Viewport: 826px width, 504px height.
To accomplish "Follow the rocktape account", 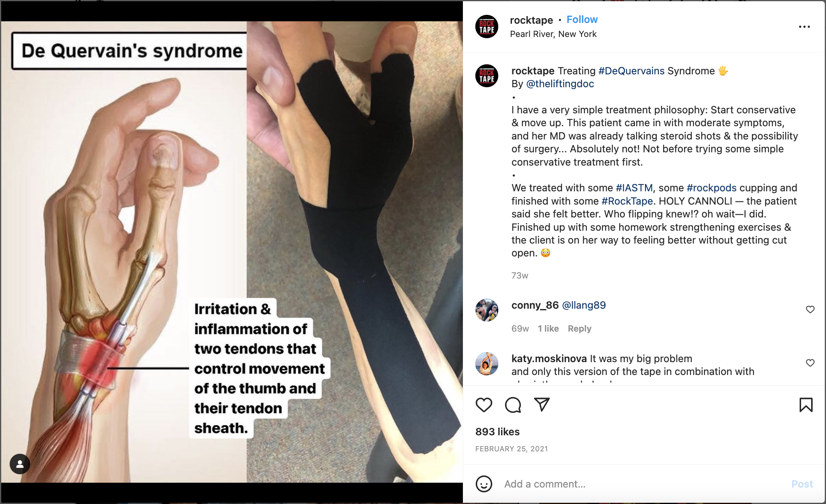I will 582,20.
